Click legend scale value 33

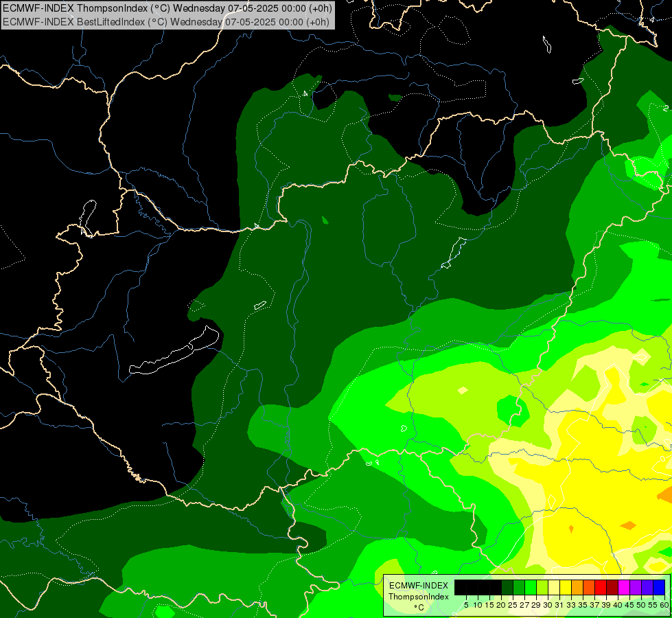click(571, 605)
